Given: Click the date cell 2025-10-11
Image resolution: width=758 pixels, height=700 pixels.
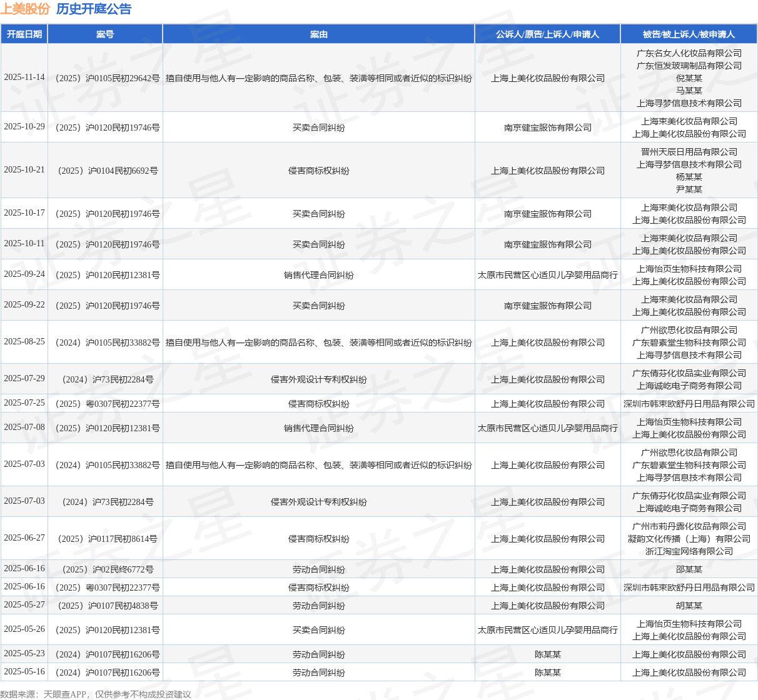Looking at the screenshot, I should (x=24, y=244).
